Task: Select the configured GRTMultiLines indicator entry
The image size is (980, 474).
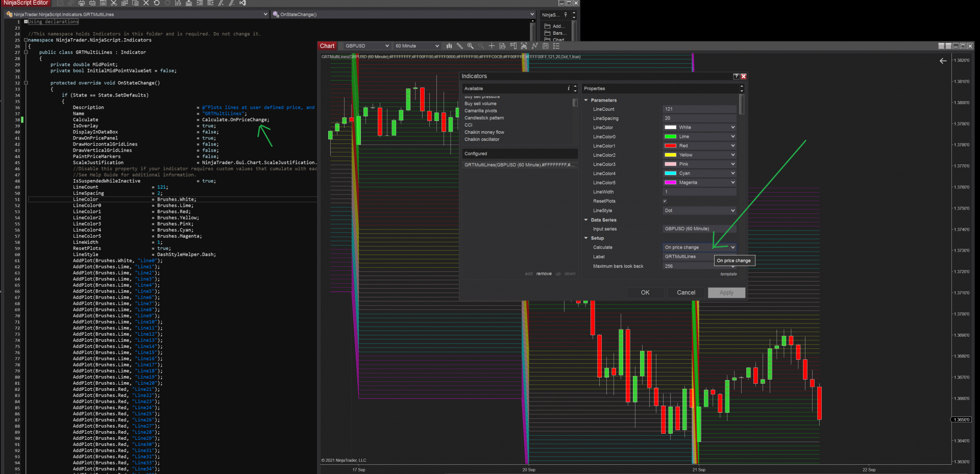Action: click(x=520, y=165)
